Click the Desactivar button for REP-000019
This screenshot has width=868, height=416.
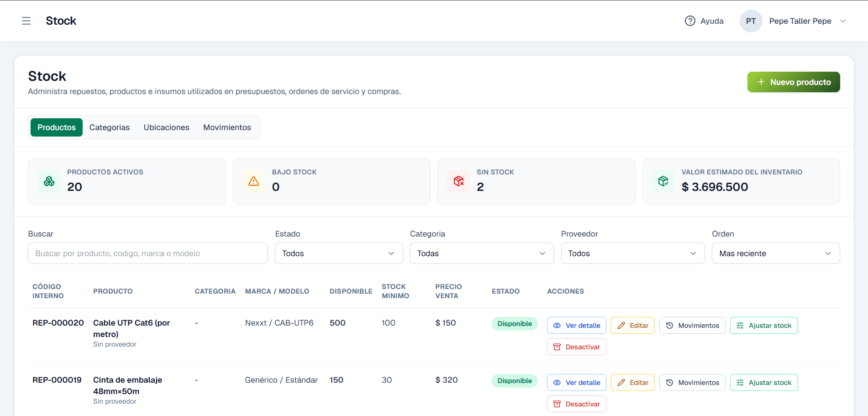coord(577,404)
